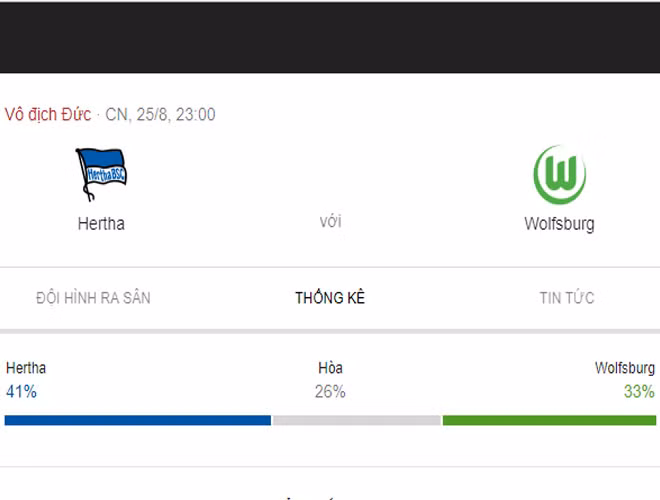
Task: Click the Wolfsburg label above 33%
Action: tap(625, 368)
